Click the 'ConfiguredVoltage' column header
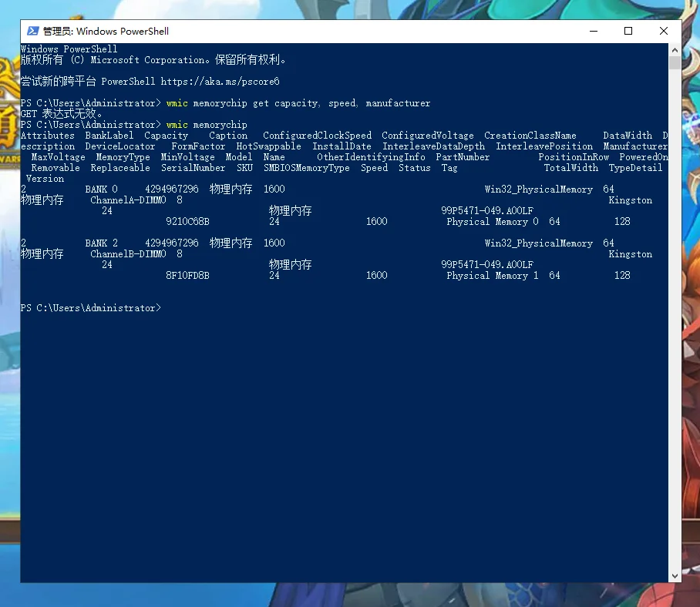Screen dimensions: 700x607 pyautogui.click(x=428, y=135)
